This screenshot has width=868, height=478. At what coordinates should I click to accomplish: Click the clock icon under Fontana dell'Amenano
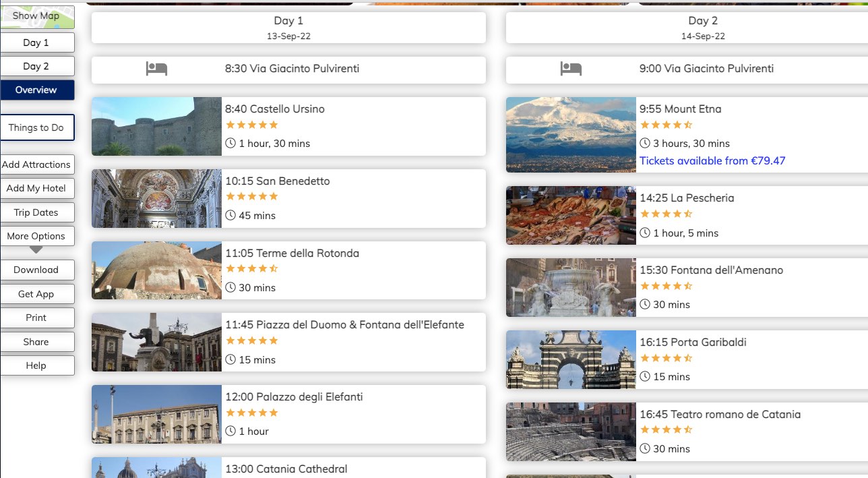645,305
